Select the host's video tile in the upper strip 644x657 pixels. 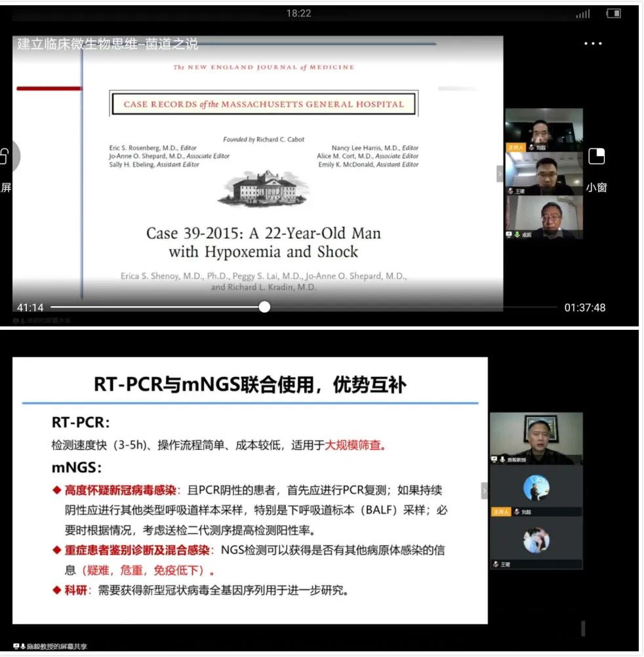pyautogui.click(x=544, y=130)
